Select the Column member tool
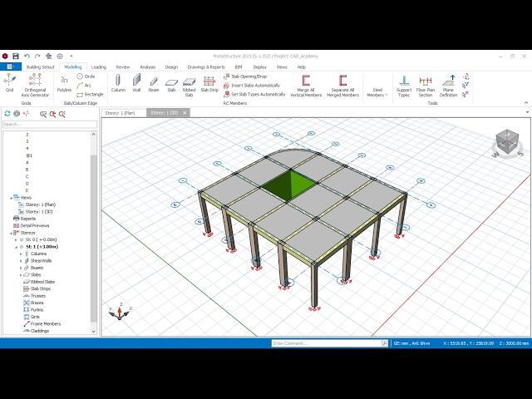 [x=118, y=83]
